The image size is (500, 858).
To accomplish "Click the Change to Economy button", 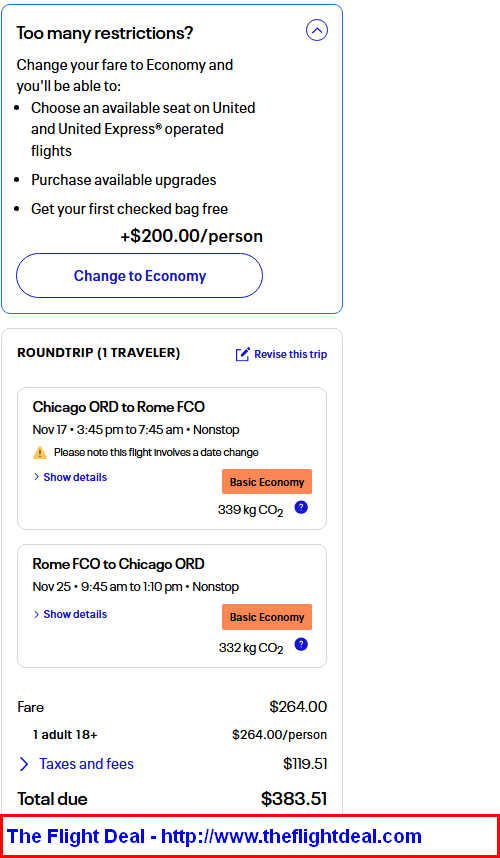I will point(139,276).
